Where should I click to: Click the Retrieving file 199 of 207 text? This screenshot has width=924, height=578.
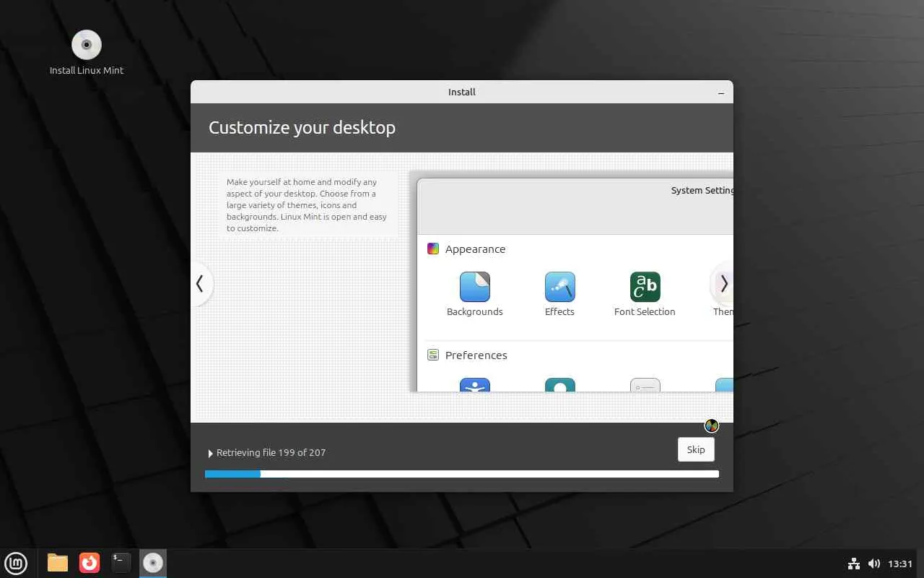click(271, 453)
